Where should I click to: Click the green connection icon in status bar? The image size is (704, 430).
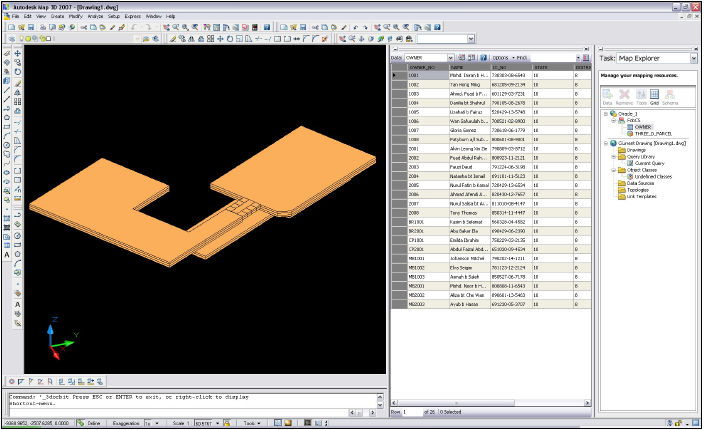pos(80,423)
